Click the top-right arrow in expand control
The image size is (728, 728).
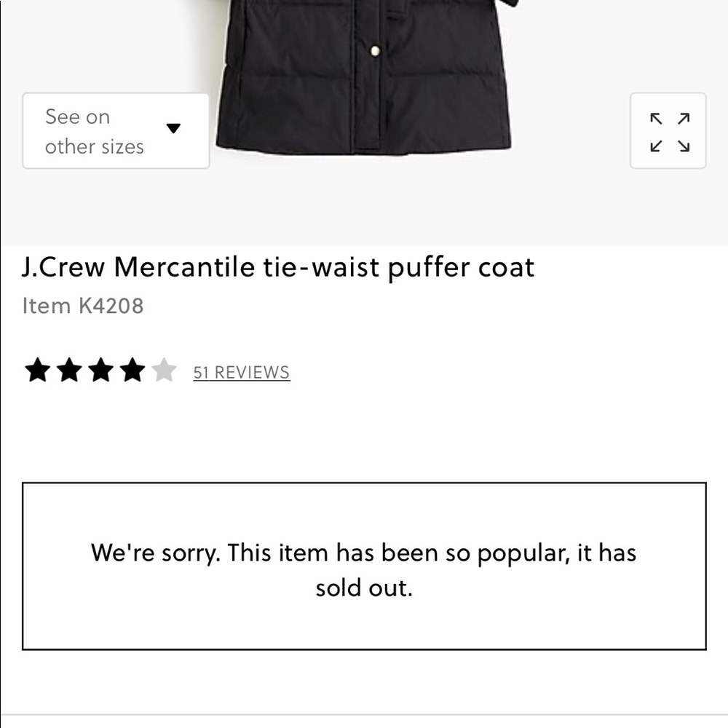[x=681, y=117]
